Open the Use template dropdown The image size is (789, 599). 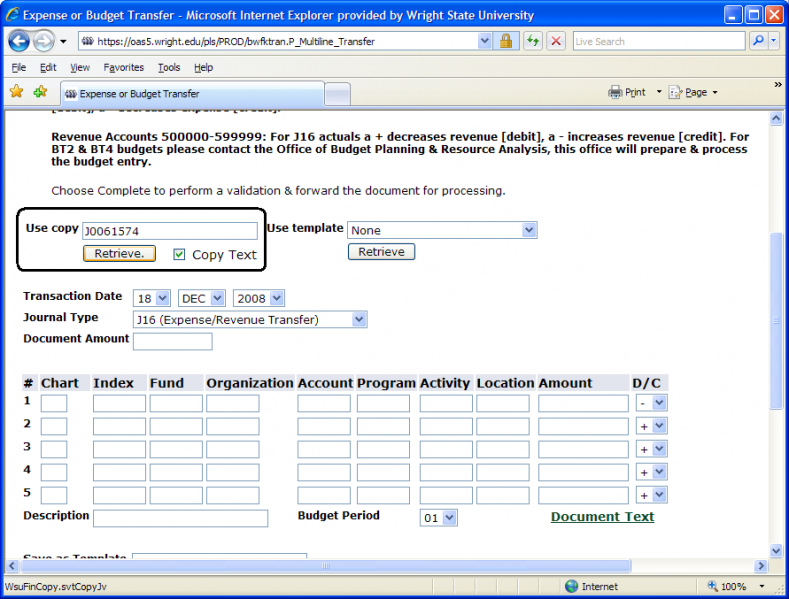point(442,230)
